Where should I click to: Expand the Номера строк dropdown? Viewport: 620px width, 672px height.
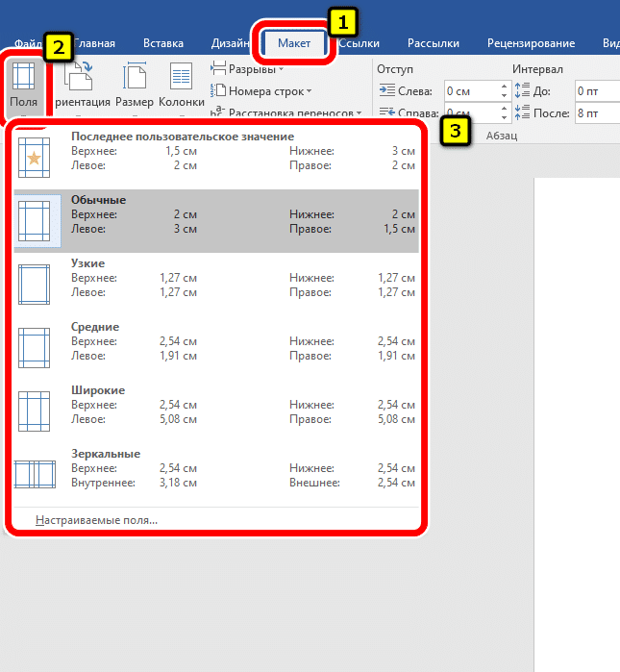tap(269, 91)
